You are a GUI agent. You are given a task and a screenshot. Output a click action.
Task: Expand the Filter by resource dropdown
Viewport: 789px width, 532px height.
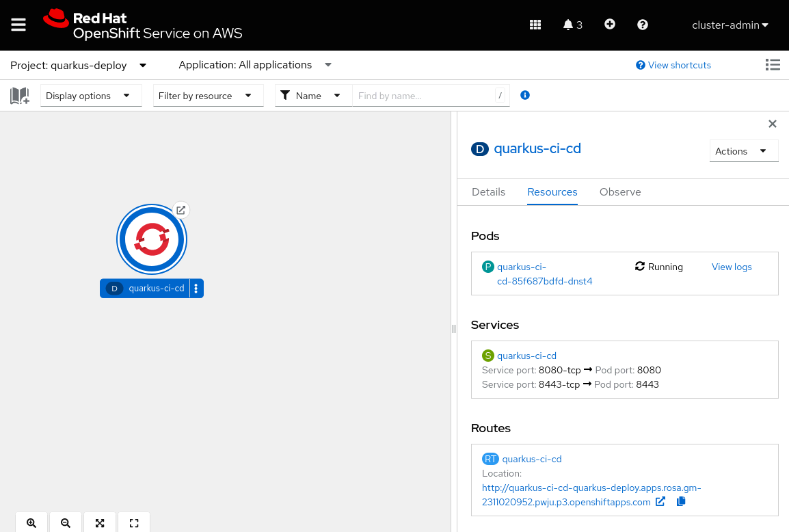pos(208,96)
